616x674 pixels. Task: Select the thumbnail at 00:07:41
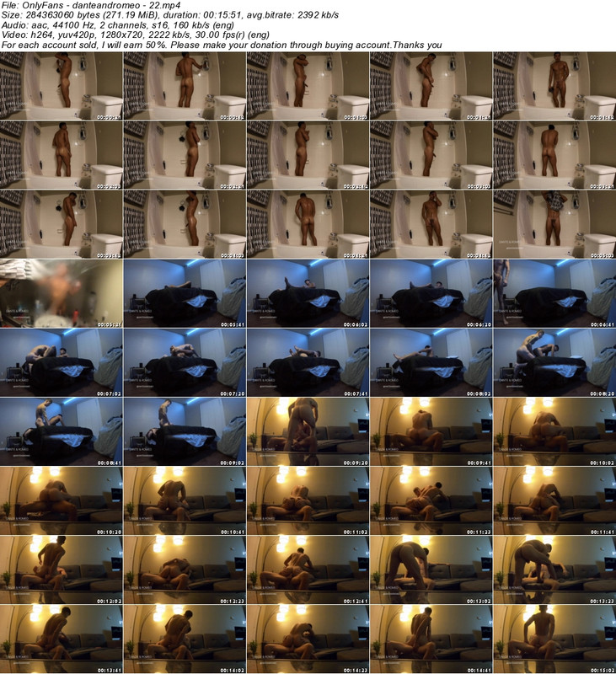(308, 361)
